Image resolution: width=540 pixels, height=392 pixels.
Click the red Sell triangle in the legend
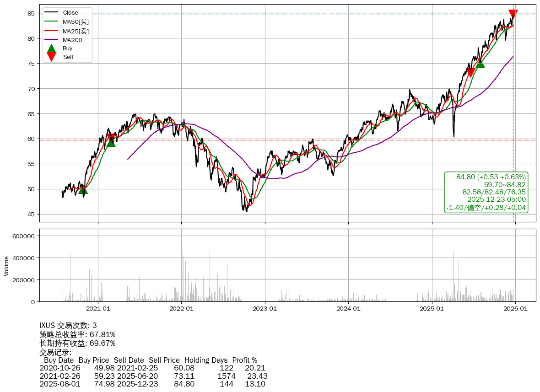click(x=52, y=57)
